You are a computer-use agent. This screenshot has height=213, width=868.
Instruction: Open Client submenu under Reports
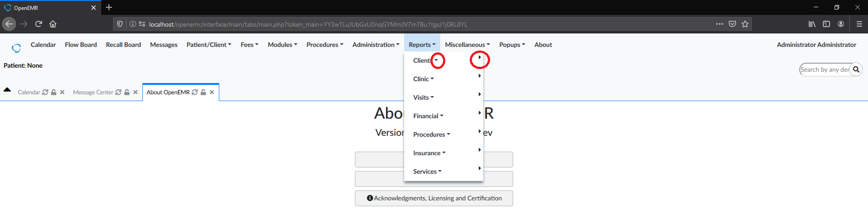(x=443, y=60)
